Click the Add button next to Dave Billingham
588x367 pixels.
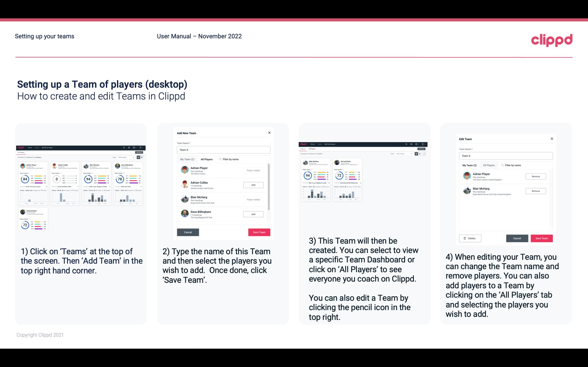(x=253, y=214)
